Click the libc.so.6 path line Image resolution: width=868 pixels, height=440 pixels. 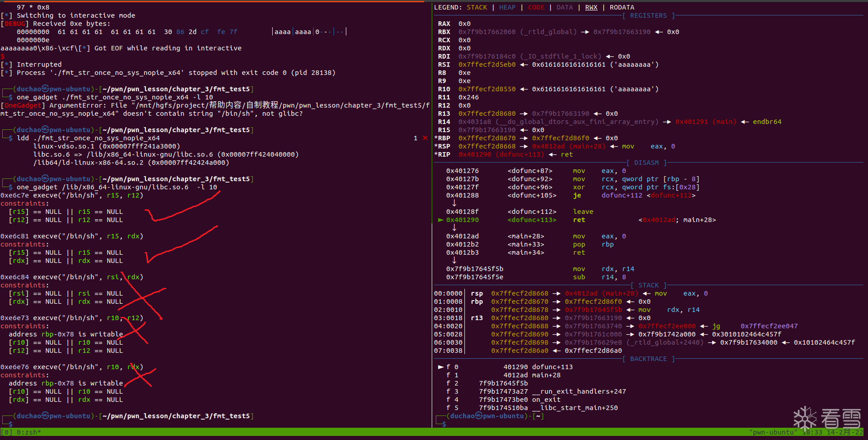click(x=166, y=154)
